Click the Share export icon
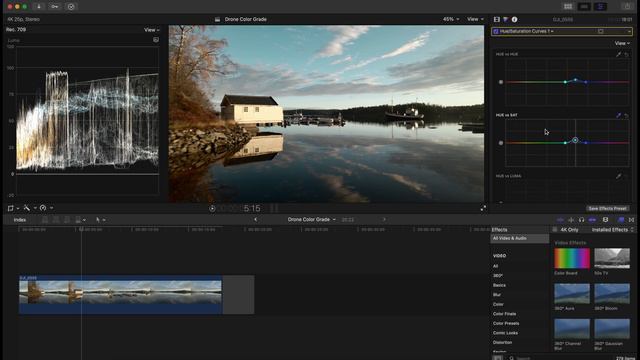 pos(627,7)
